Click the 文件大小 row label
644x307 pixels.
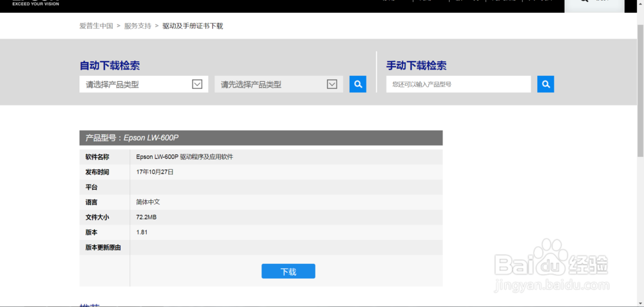pos(97,217)
